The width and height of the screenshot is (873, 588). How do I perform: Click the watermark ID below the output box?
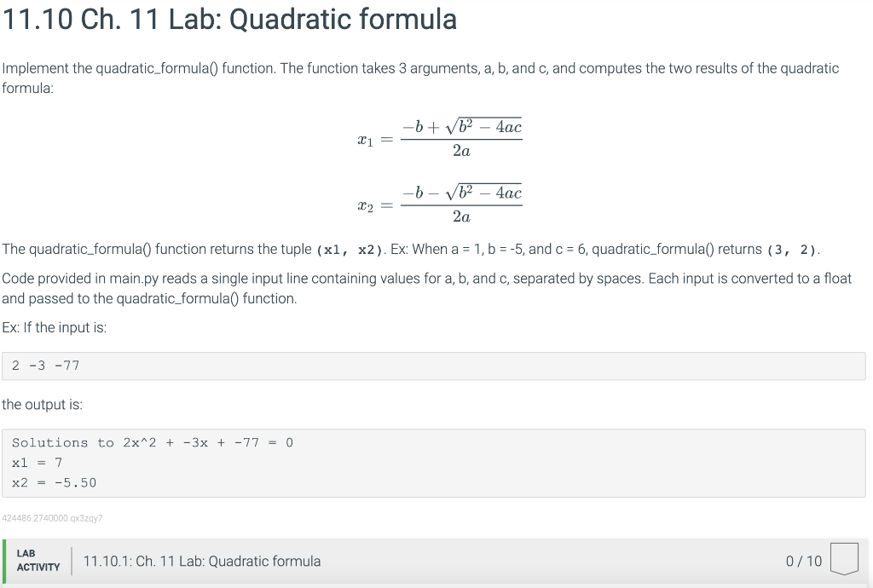click(51, 517)
